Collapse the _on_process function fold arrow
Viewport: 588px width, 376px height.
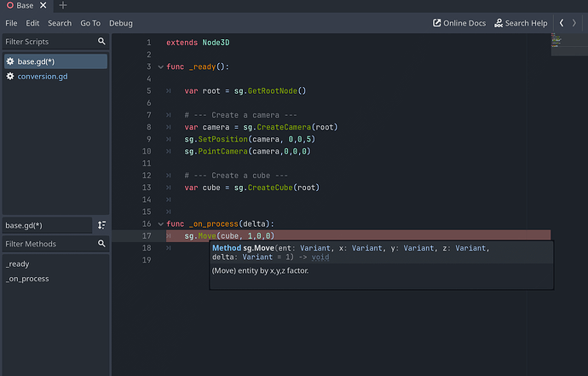[x=160, y=224]
